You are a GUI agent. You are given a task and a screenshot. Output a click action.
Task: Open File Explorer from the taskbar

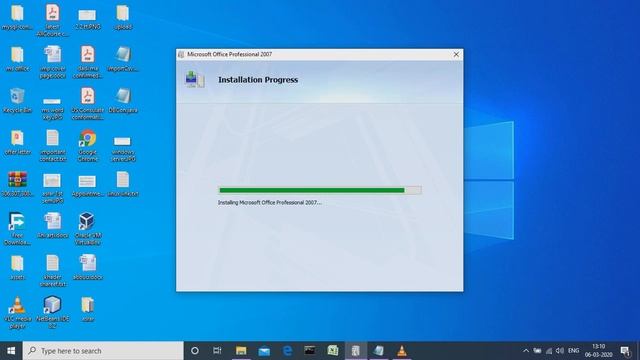point(241,351)
